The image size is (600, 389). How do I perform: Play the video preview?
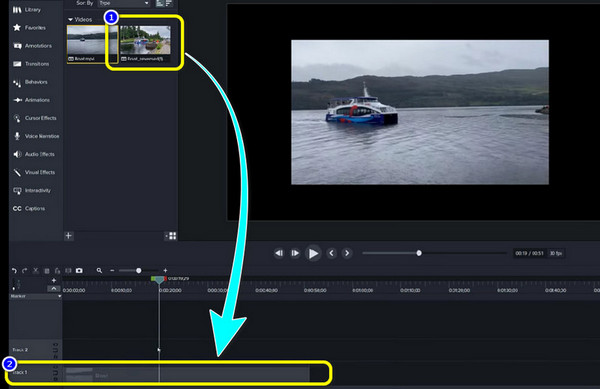[313, 253]
